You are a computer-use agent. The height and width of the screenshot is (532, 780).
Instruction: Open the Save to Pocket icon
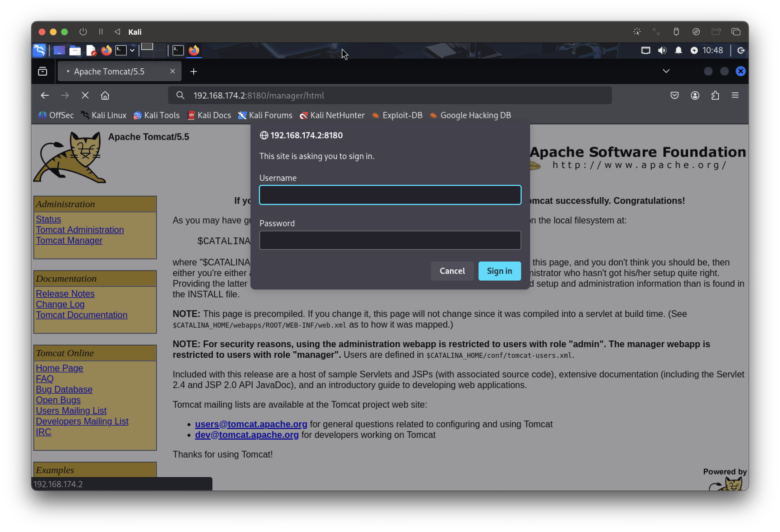coord(675,95)
